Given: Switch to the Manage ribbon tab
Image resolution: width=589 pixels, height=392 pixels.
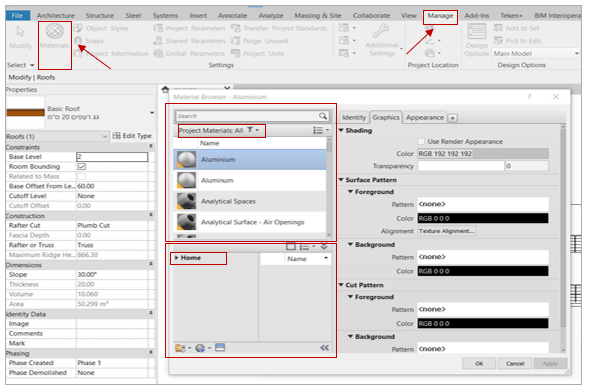Looking at the screenshot, I should click(440, 16).
